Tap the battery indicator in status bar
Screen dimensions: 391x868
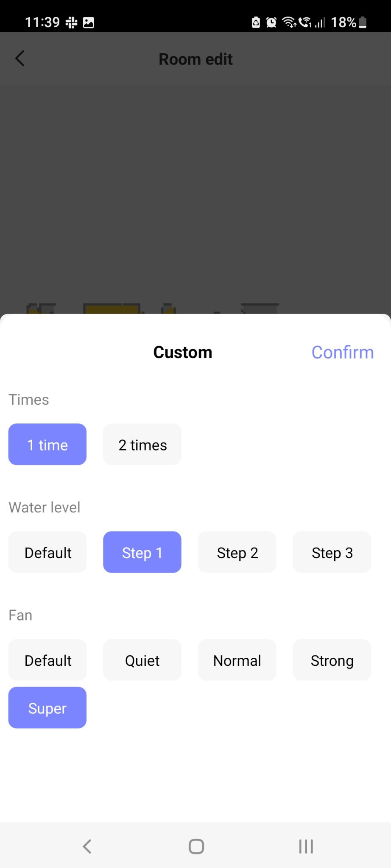tap(363, 22)
